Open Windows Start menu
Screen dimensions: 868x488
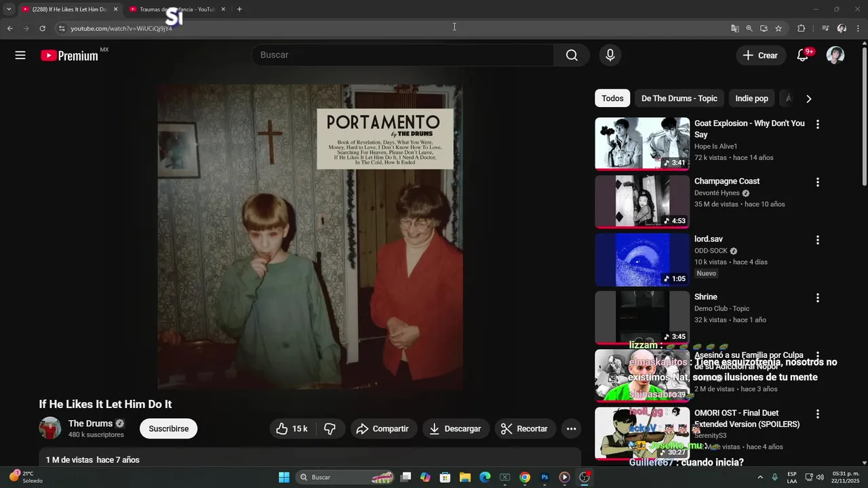point(284,477)
